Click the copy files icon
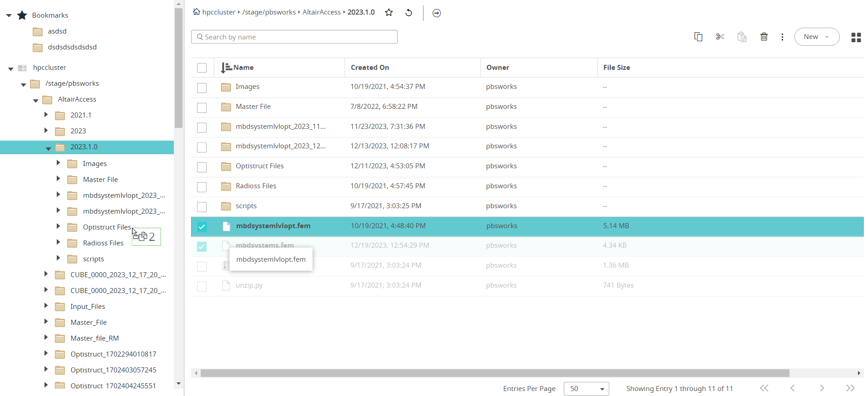Viewport: 868px width, 396px height. [x=698, y=37]
